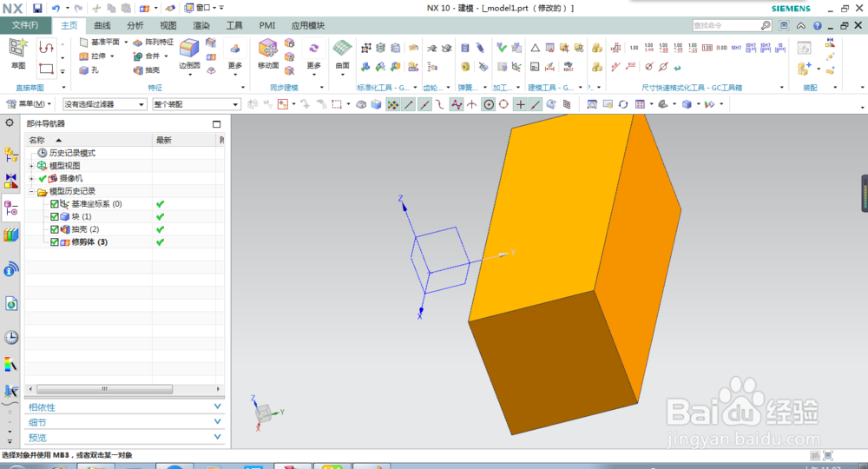This screenshot has height=469, width=868.
Task: Toggle snap to intersection point icon
Action: [471, 104]
